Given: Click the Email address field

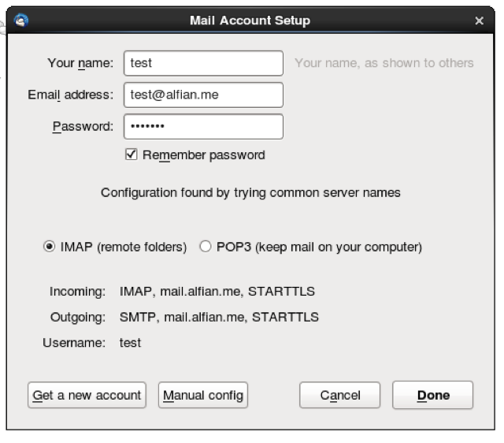Looking at the screenshot, I should tap(203, 95).
